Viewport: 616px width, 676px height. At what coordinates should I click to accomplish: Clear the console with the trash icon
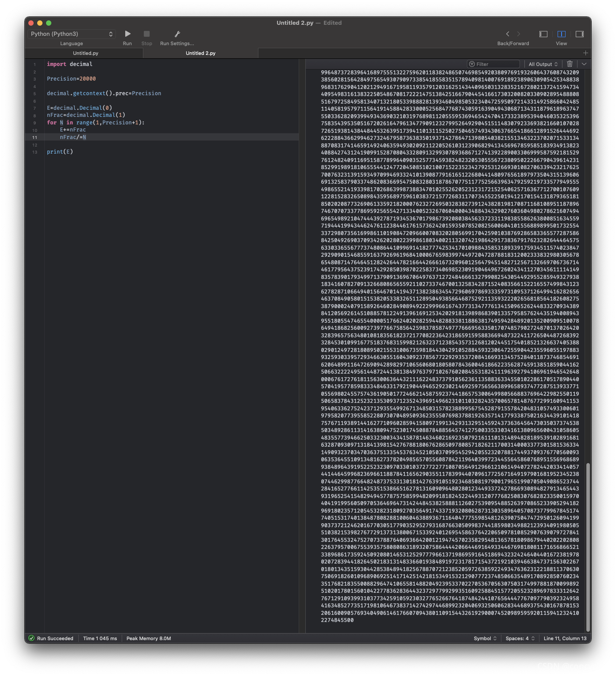(570, 64)
